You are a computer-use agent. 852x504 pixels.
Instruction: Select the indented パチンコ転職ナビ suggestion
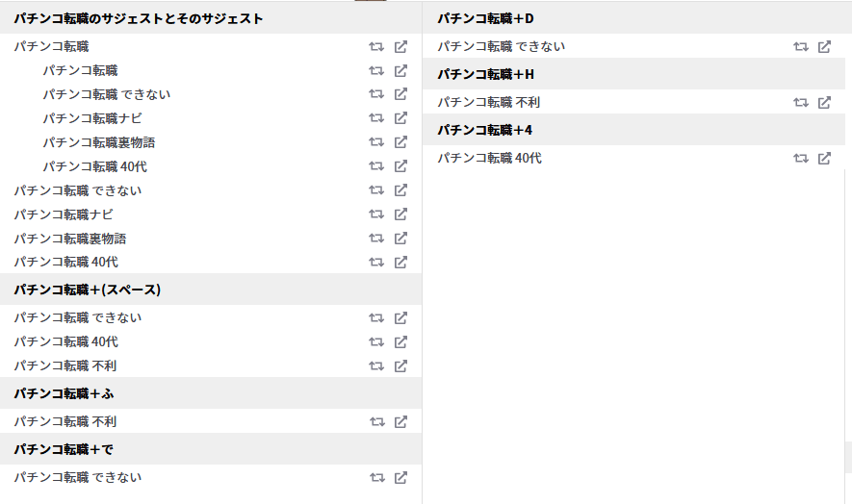(92, 118)
